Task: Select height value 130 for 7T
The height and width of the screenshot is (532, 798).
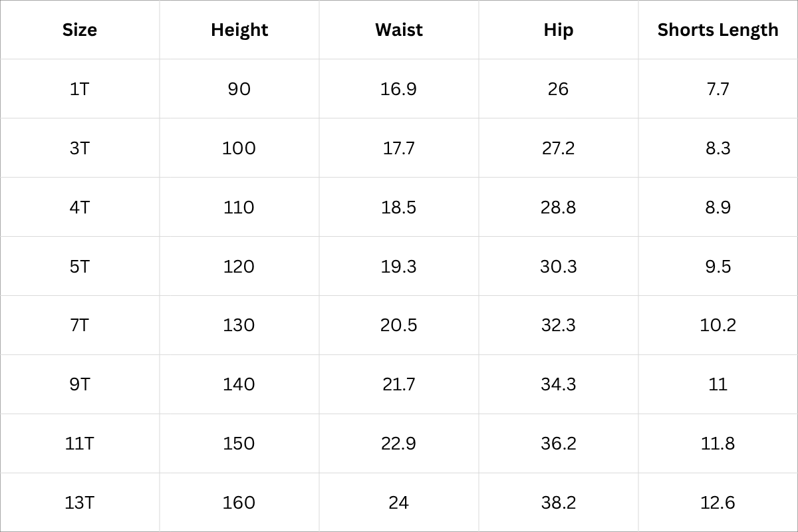Action: [x=239, y=325]
